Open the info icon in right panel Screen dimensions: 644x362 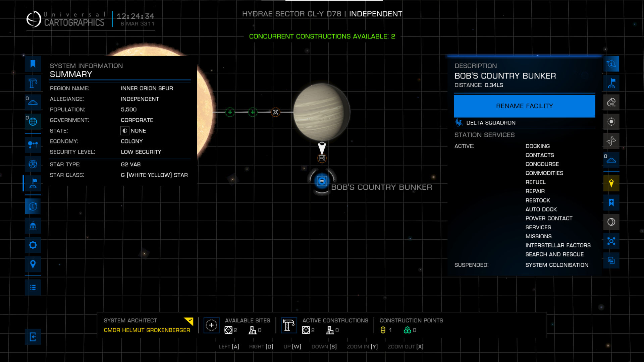[x=611, y=64]
